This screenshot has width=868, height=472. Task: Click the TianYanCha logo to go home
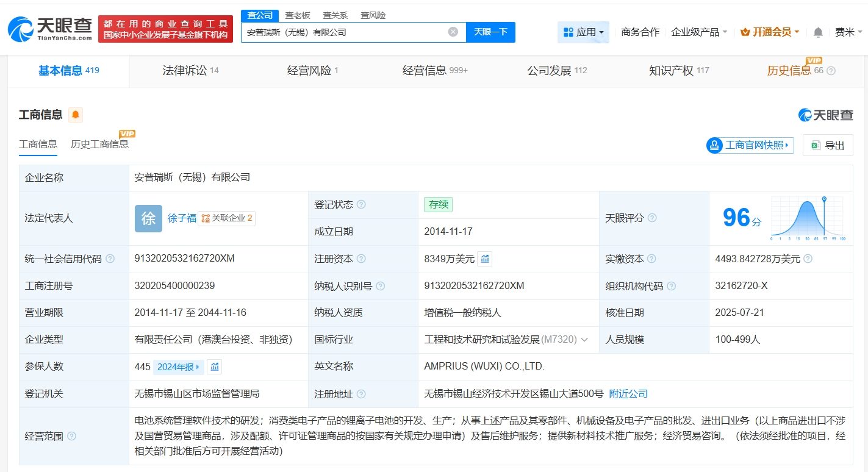coord(50,27)
